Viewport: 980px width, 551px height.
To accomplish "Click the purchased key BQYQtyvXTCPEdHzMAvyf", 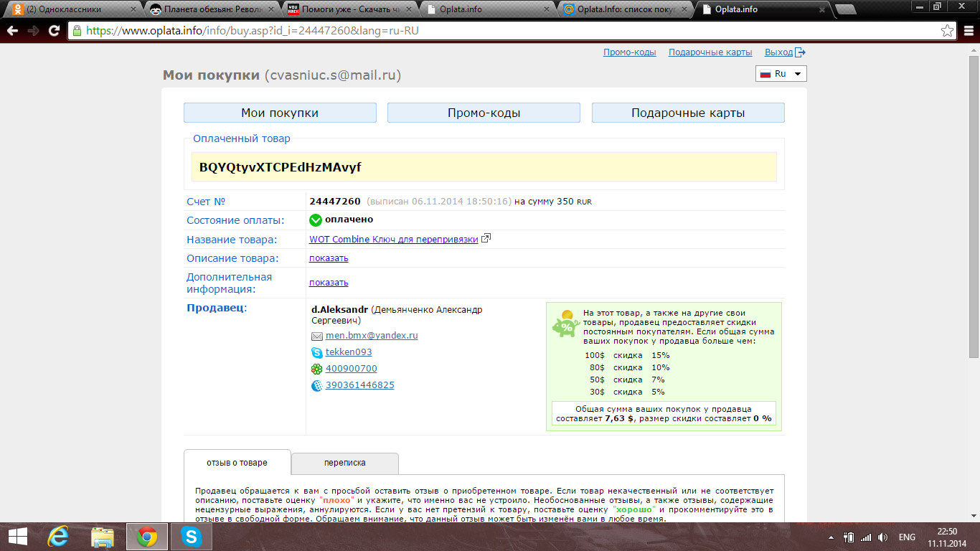I will pyautogui.click(x=281, y=167).
